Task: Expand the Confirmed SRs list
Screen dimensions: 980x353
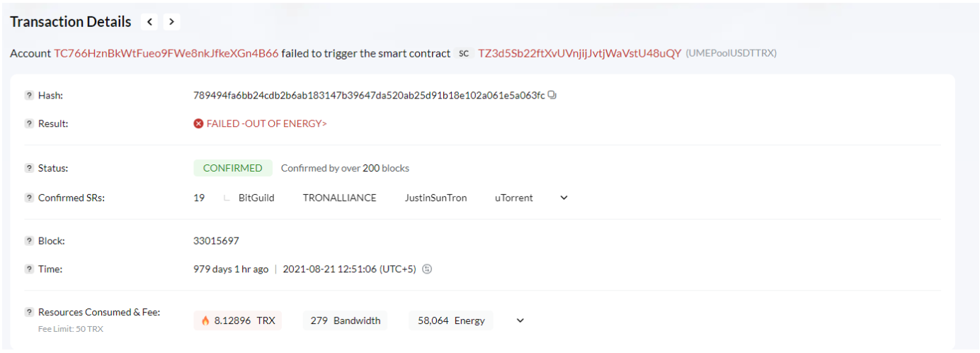Action: pyautogui.click(x=564, y=198)
